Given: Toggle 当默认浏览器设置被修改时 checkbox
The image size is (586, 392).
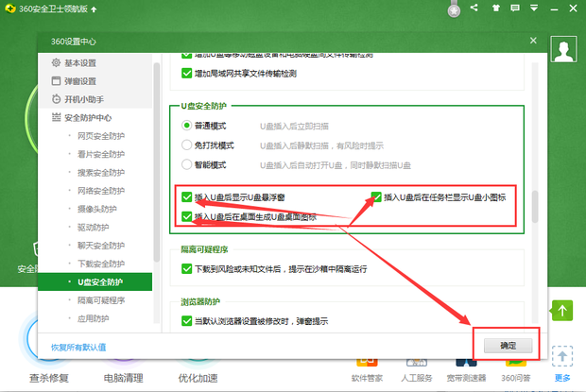Looking at the screenshot, I should [186, 321].
